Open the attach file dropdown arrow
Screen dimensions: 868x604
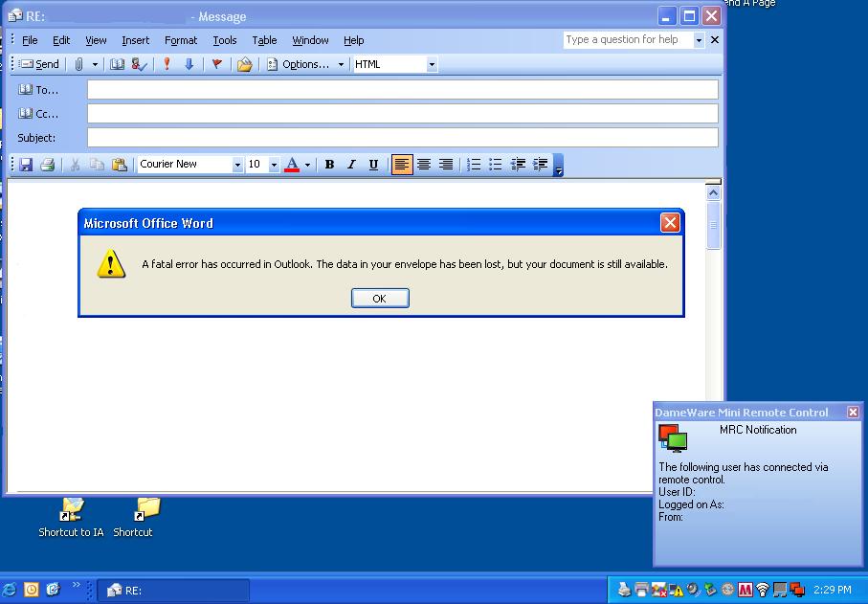(x=95, y=64)
